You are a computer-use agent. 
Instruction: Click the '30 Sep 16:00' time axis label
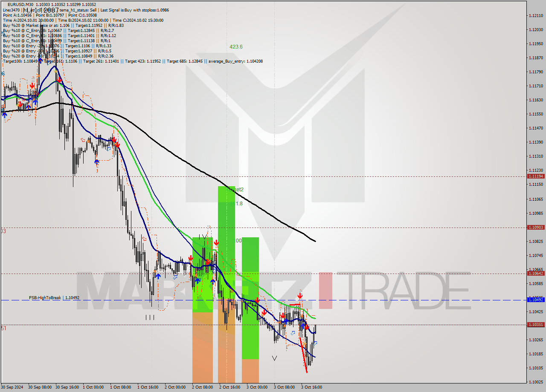pyautogui.click(x=67, y=387)
